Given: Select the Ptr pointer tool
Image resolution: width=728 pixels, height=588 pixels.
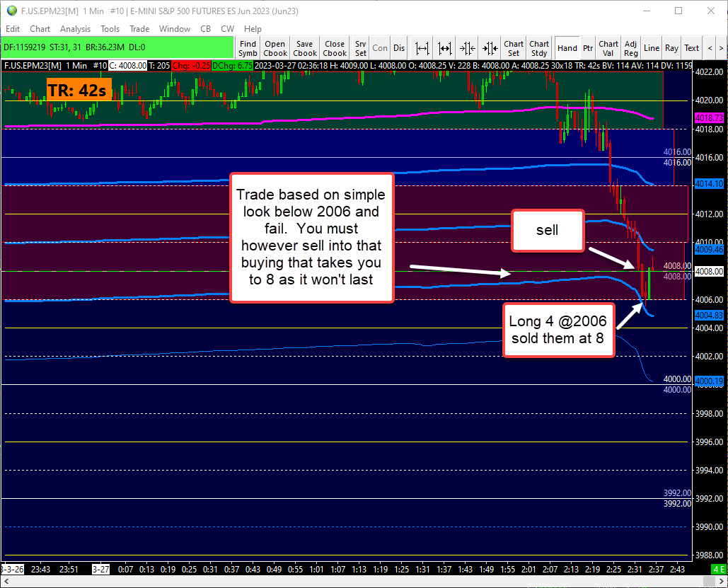Looking at the screenshot, I should pyautogui.click(x=587, y=47).
